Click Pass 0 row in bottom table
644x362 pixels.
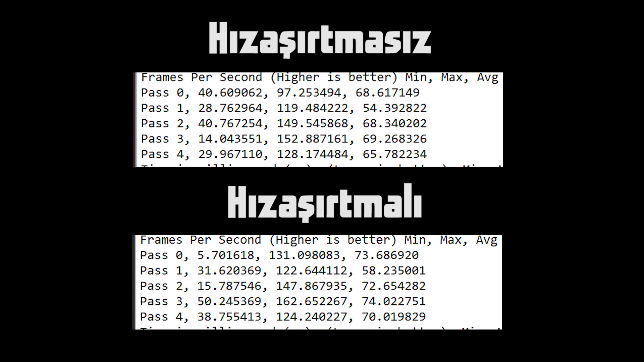click(279, 255)
